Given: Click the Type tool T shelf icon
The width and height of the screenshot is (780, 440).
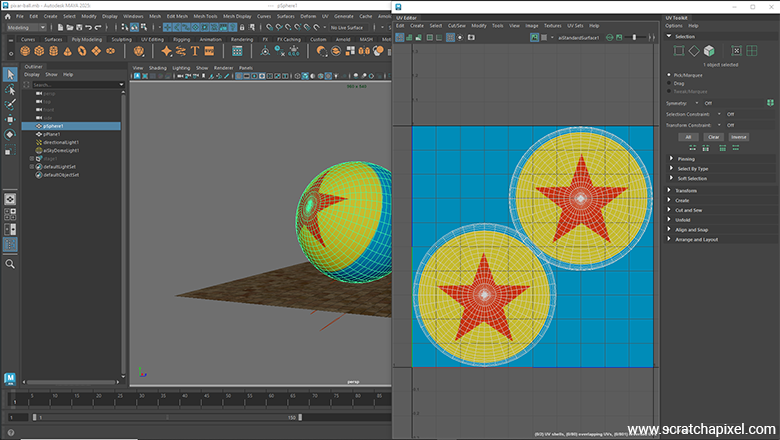Looking at the screenshot, I should click(195, 51).
